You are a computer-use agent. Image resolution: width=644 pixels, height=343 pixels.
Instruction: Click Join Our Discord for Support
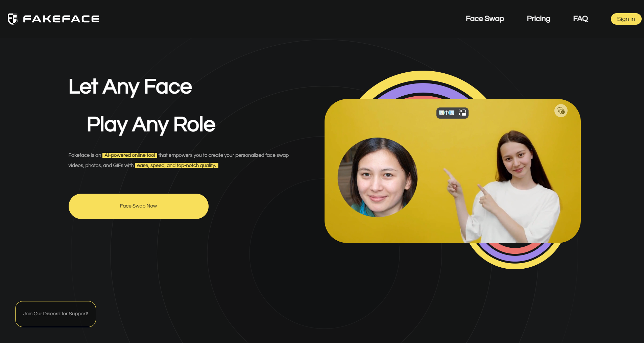(x=55, y=314)
